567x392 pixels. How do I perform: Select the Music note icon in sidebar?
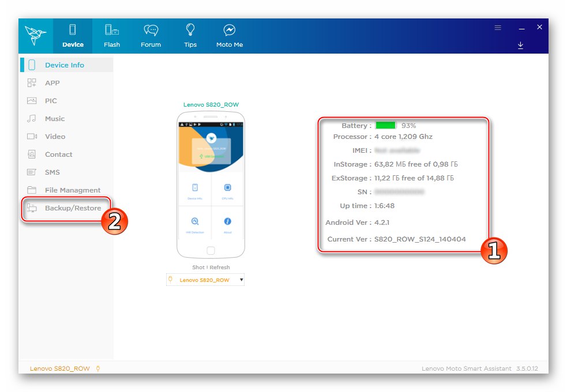pyautogui.click(x=33, y=118)
